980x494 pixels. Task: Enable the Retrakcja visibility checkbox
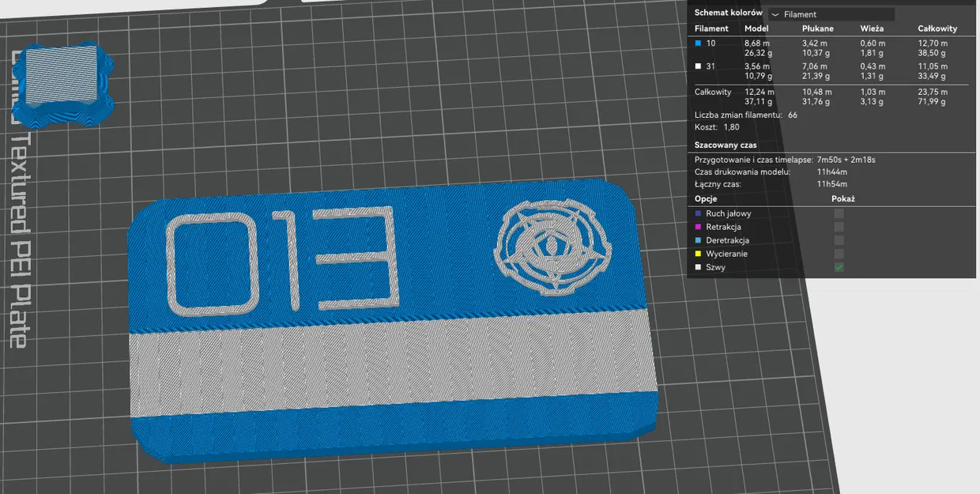click(x=839, y=226)
